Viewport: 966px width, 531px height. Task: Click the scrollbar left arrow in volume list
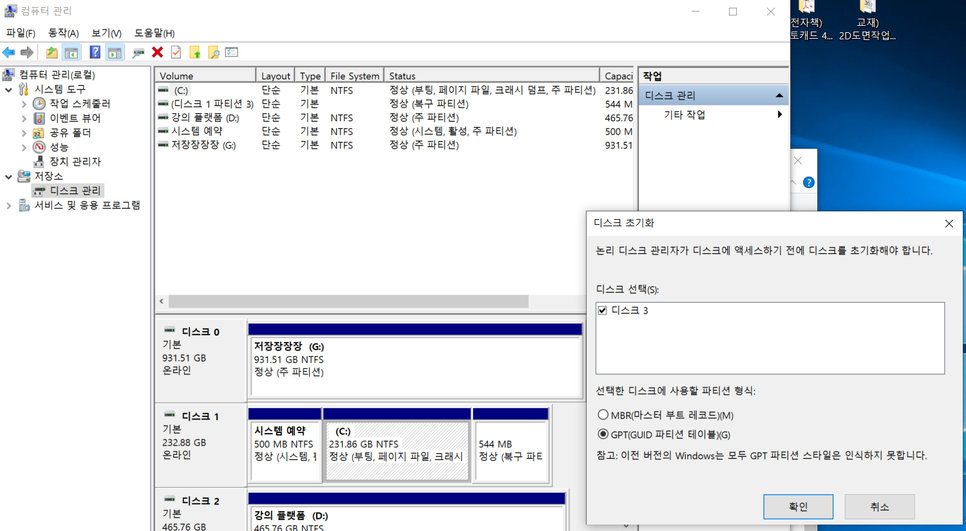pyautogui.click(x=161, y=301)
